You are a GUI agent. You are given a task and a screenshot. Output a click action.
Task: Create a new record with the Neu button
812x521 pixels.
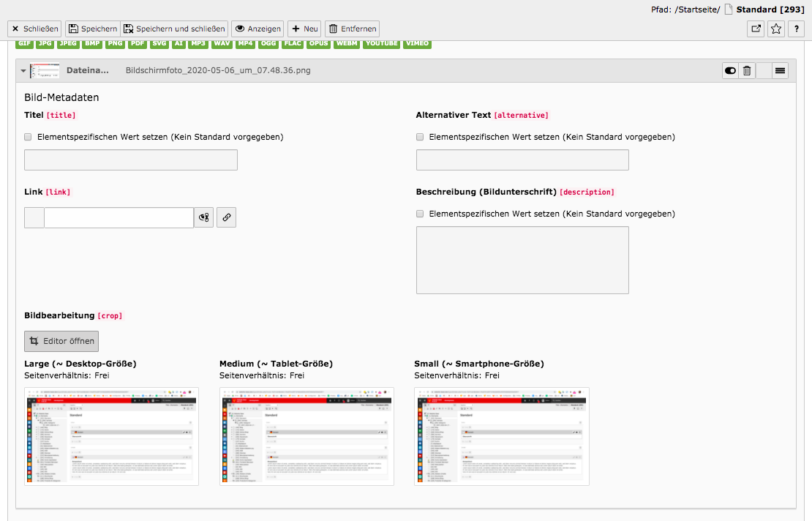pyautogui.click(x=304, y=29)
